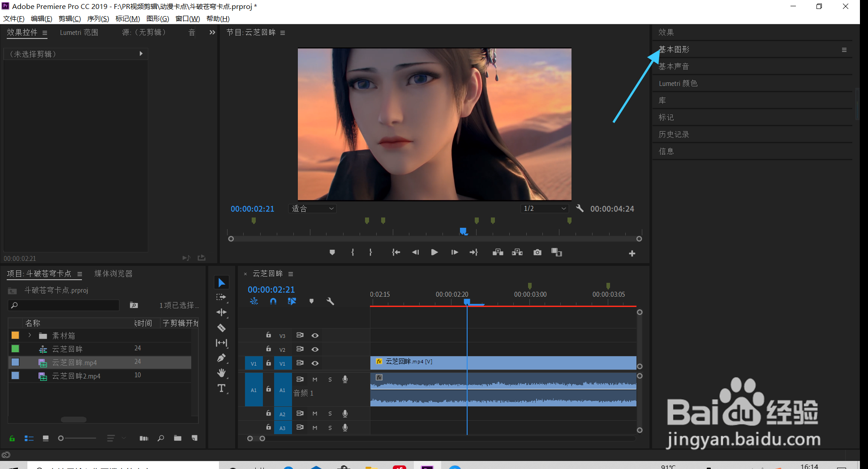Screen dimensions: 868x469
Task: Expand the no-clip-selected triangle
Action: [141, 54]
